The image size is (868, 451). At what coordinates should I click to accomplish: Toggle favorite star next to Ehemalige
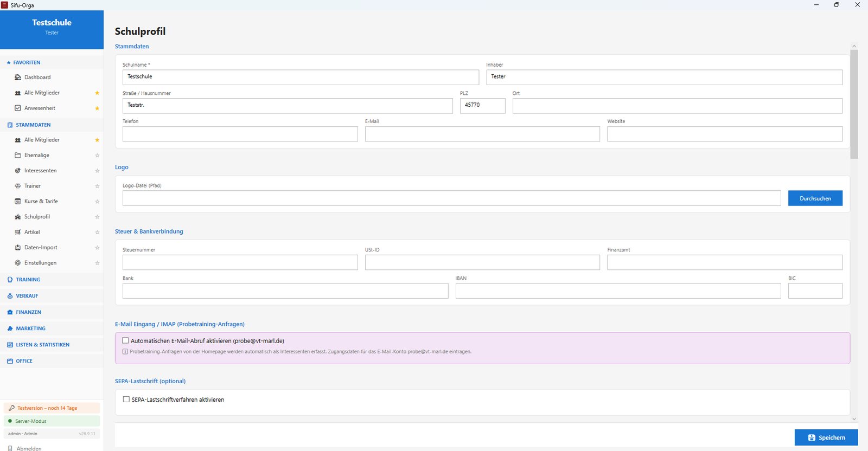point(97,156)
